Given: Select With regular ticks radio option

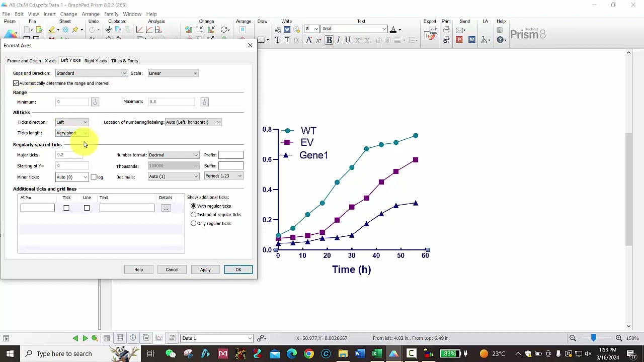Looking at the screenshot, I should coord(194,206).
